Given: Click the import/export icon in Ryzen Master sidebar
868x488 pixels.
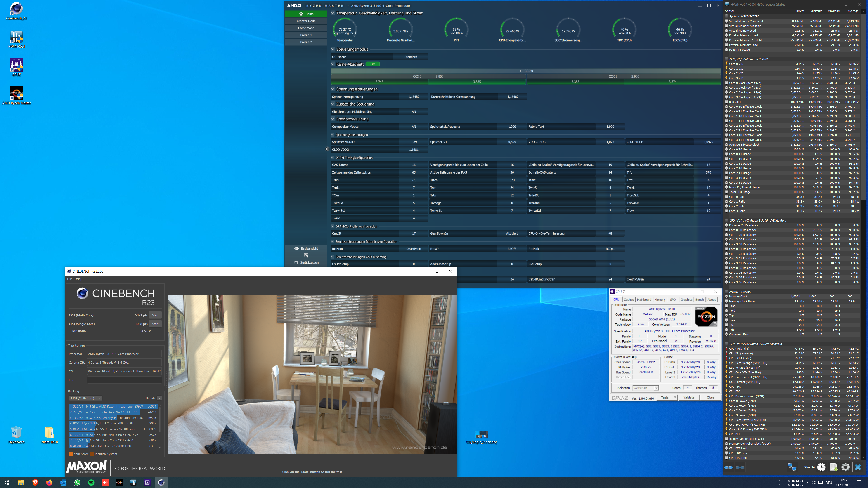Looking at the screenshot, I should [306, 255].
